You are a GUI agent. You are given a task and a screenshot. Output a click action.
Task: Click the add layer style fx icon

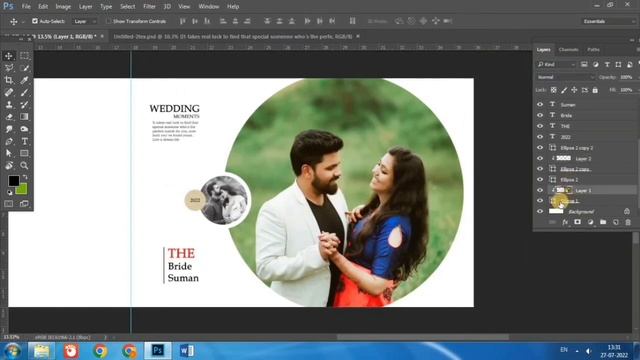[x=565, y=222]
